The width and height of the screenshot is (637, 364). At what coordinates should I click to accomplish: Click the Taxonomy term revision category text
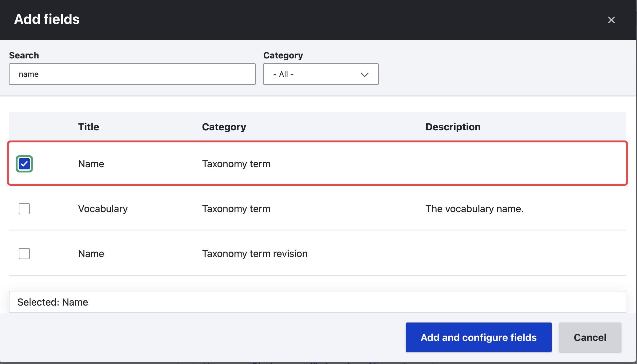coord(254,254)
